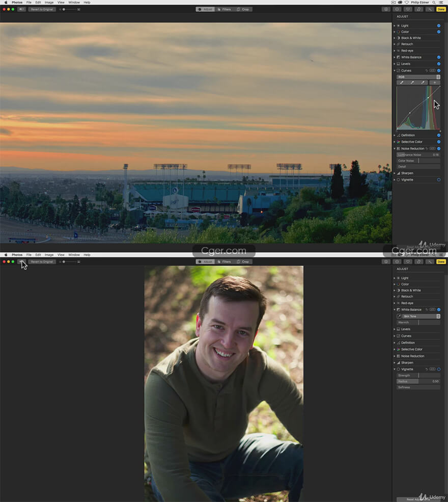Screen dimensions: 448x502
Task: Open the RGB channel dropdown in Curves
Action: click(418, 77)
